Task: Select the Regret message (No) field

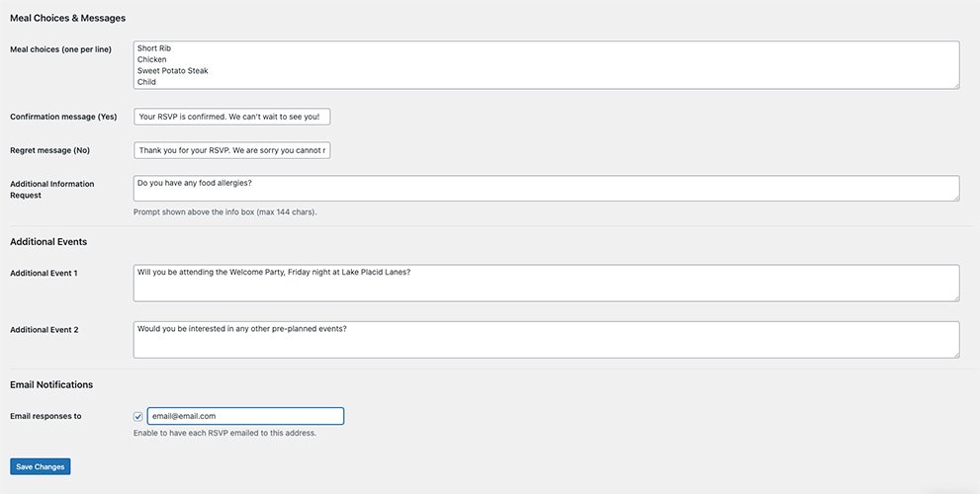Action: point(231,150)
